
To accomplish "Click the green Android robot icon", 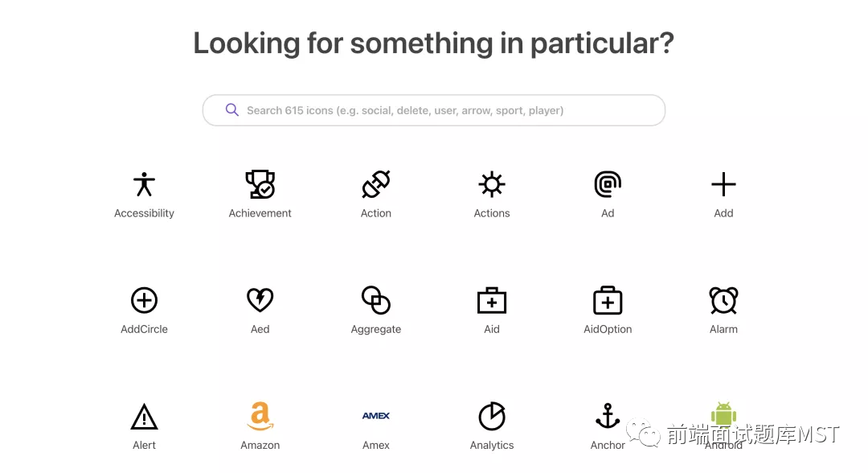I will tap(723, 414).
